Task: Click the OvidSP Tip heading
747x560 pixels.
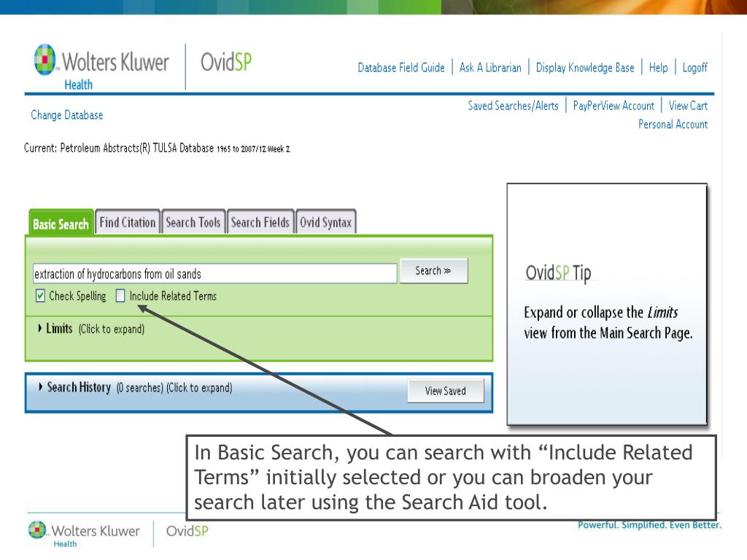Action: pyautogui.click(x=558, y=273)
